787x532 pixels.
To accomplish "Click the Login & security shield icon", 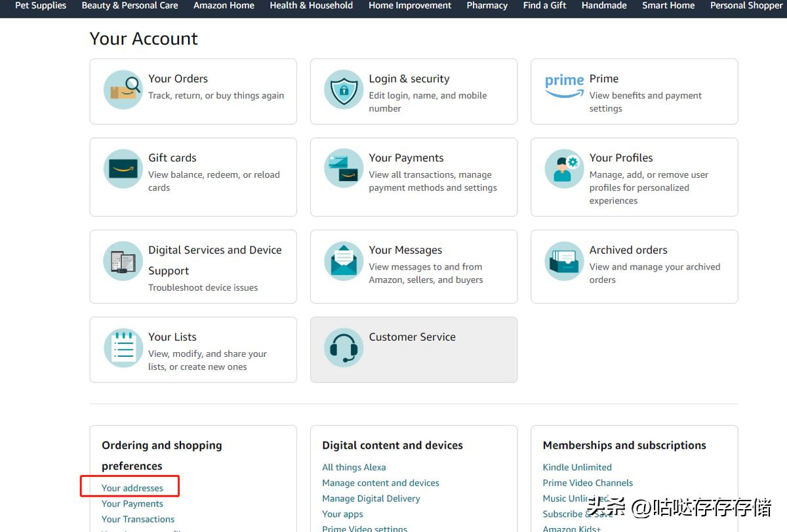I will click(344, 90).
